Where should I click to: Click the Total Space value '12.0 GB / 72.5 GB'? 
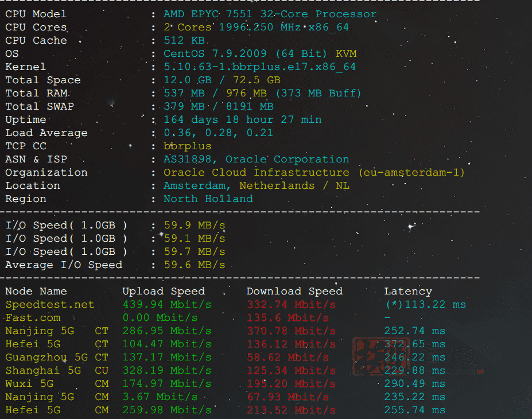click(x=222, y=80)
